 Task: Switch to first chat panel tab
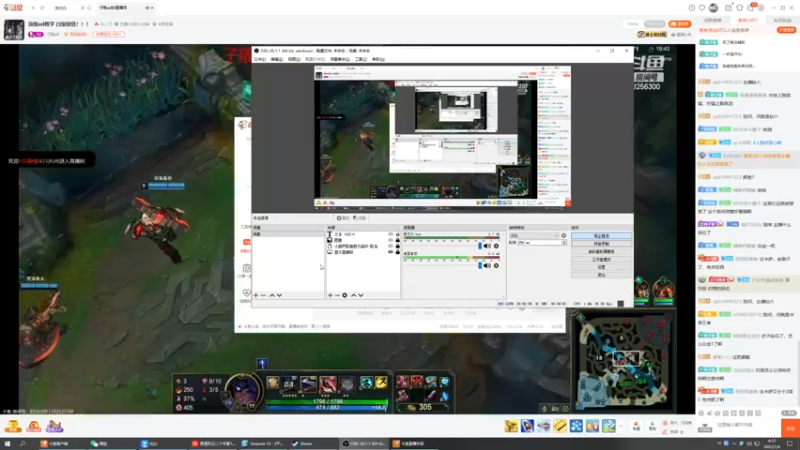point(713,20)
